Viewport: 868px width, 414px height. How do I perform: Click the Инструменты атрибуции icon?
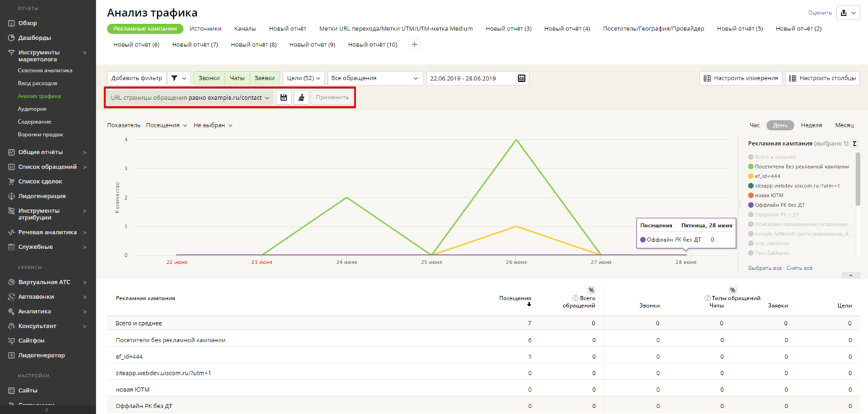tap(11, 211)
